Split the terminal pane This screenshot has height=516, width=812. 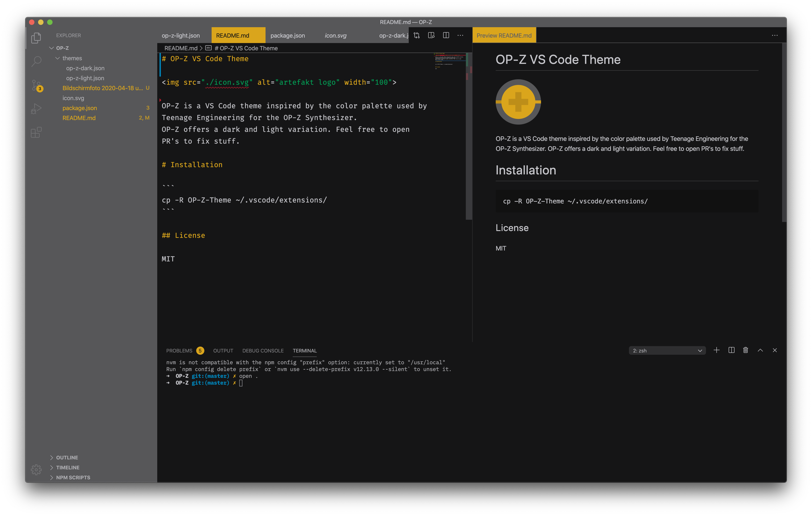[731, 350]
